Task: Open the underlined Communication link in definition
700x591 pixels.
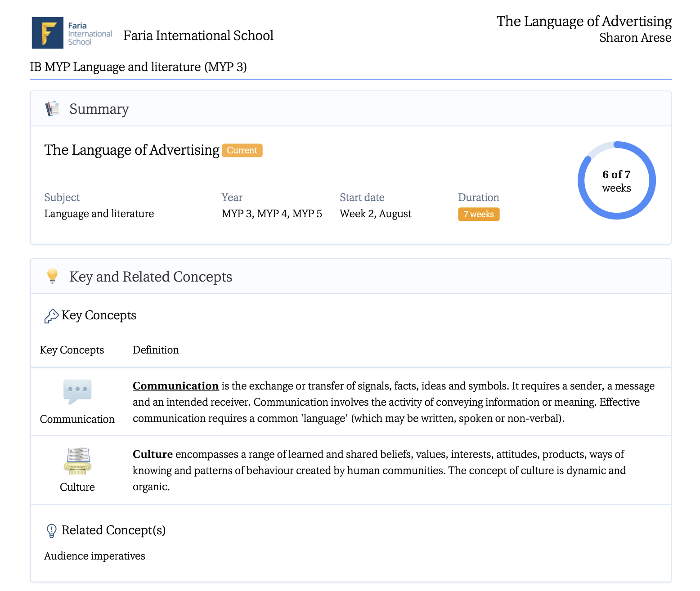Action: 175,386
